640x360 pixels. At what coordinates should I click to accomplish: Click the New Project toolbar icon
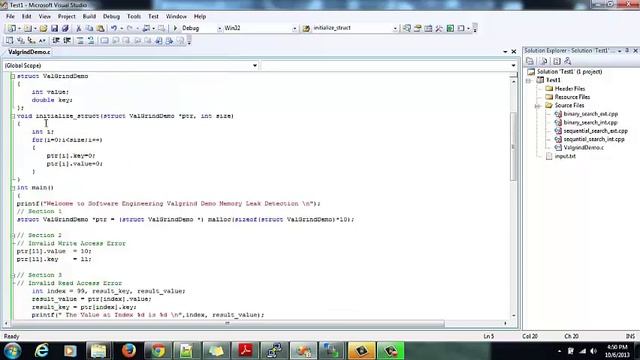point(11,28)
